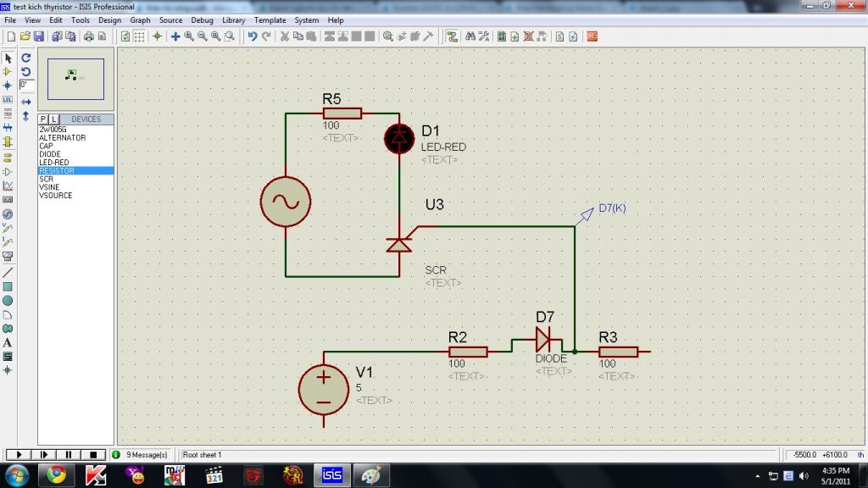Open the Library menu
This screenshot has height=488, width=868.
(234, 20)
